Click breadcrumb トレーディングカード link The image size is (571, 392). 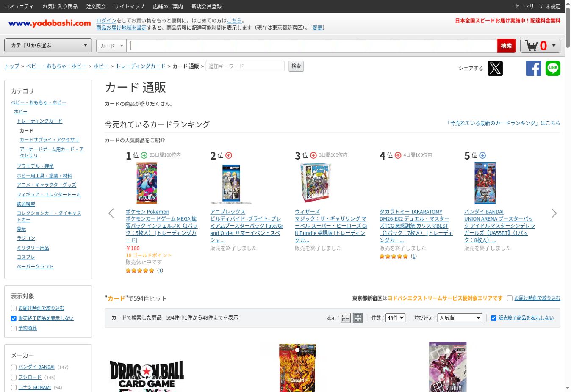141,66
